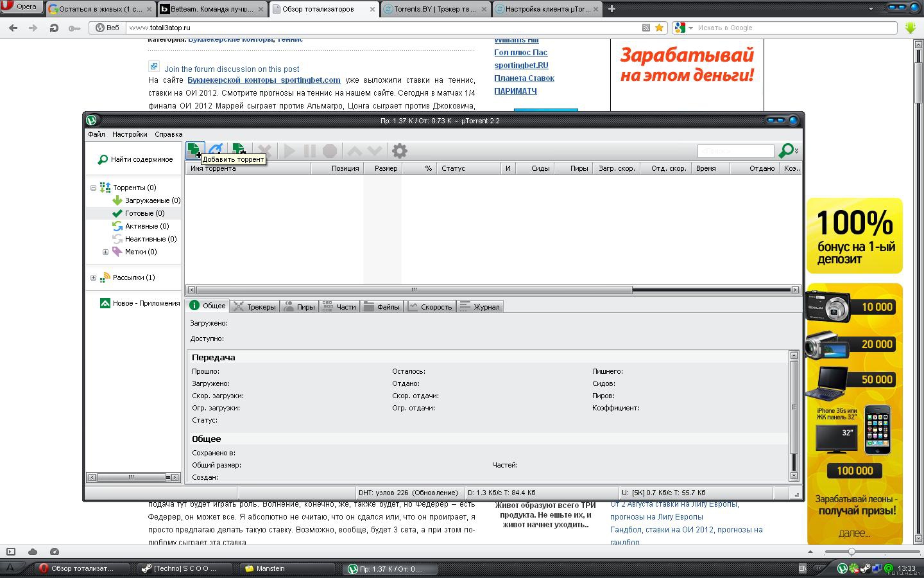The height and width of the screenshot is (578, 924).
Task: Select Готовые (0) category
Action: click(x=139, y=213)
